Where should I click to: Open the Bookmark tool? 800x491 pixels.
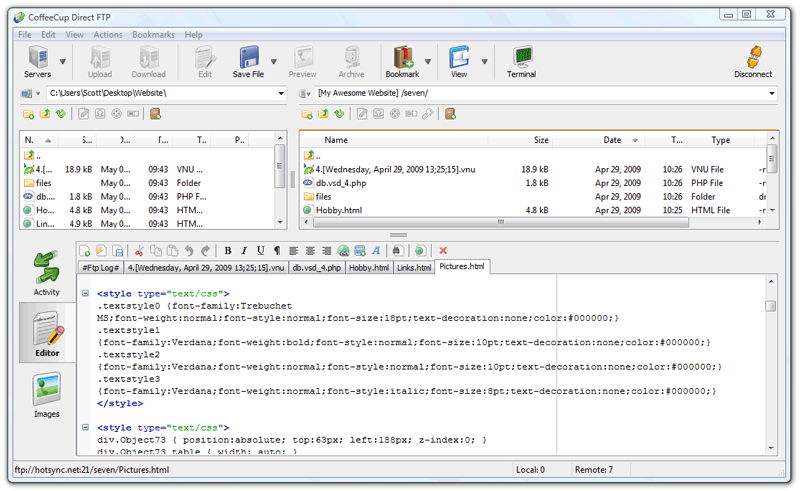pyautogui.click(x=403, y=62)
